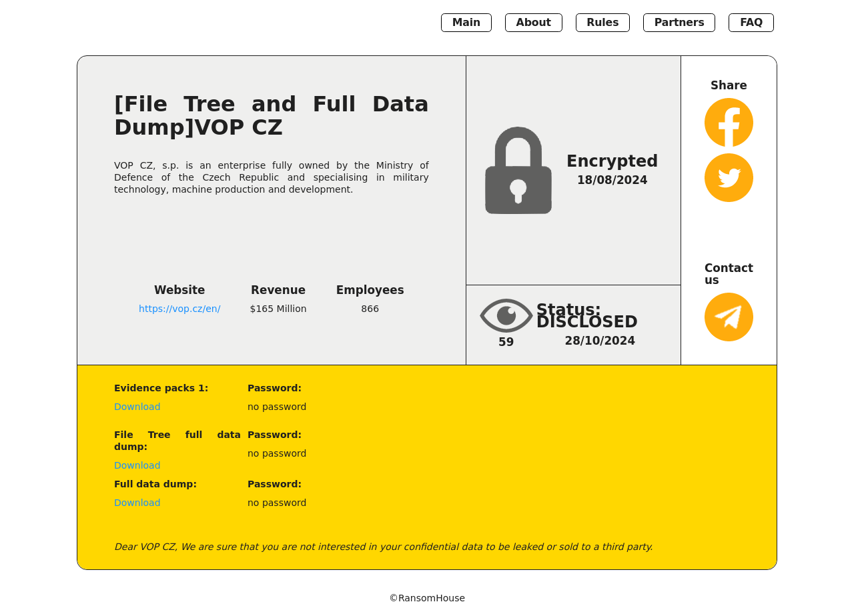Click the disclosed date 28/10/2024
Screen dimensions: 854x616
pos(600,341)
